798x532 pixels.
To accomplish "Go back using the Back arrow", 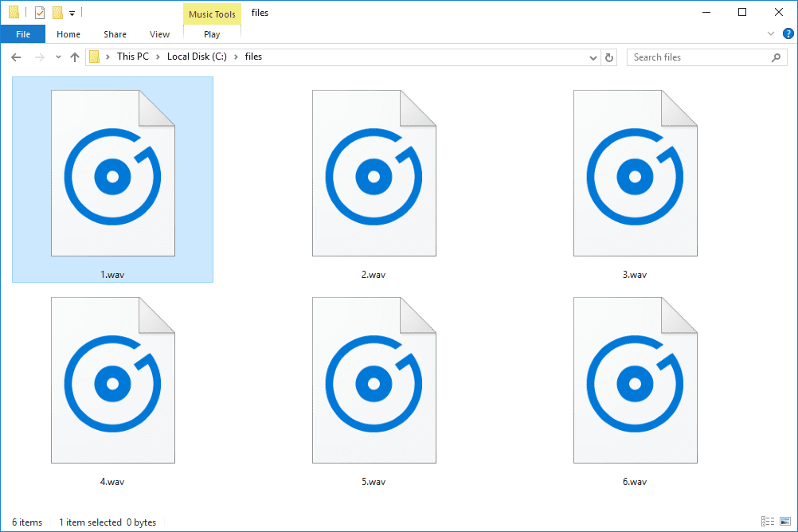I will [17, 57].
